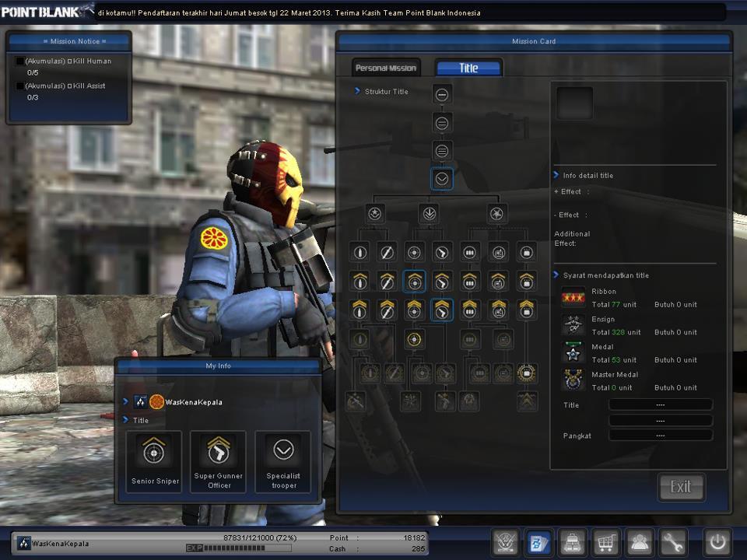This screenshot has width=747, height=560.
Task: Click the 'Struktur Title' heading
Action: click(x=387, y=92)
